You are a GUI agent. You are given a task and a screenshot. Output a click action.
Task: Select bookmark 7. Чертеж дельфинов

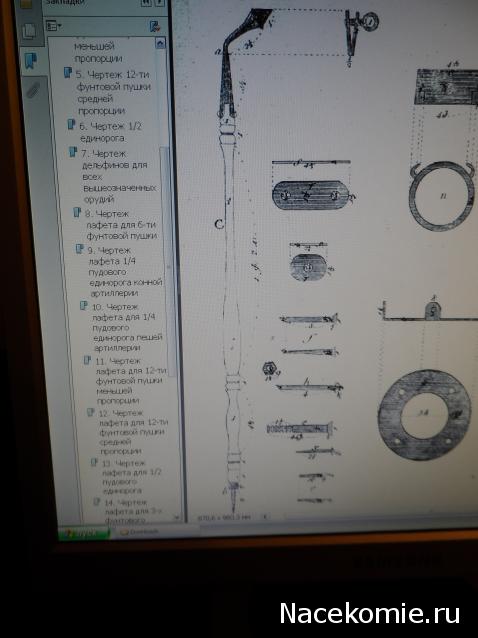[118, 176]
